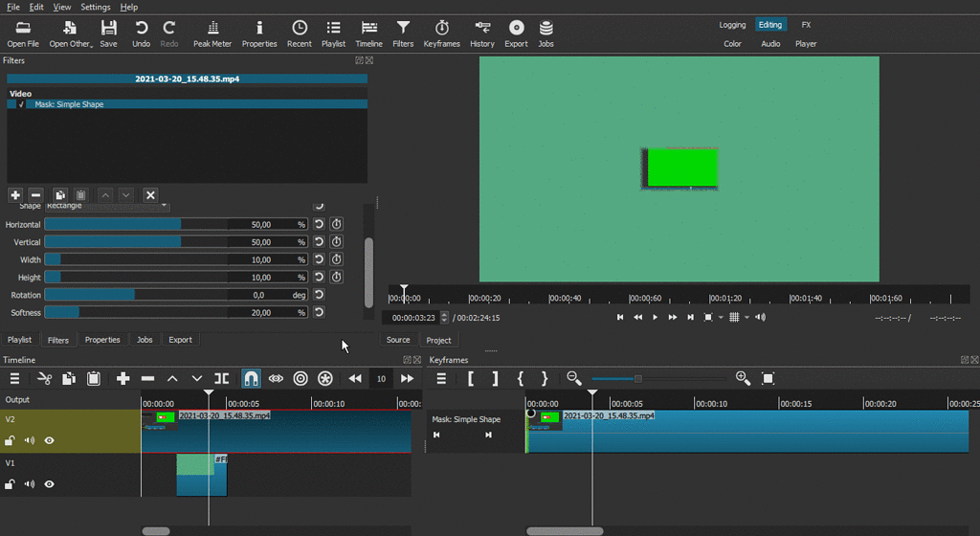Switch to the Logging layout

732,25
